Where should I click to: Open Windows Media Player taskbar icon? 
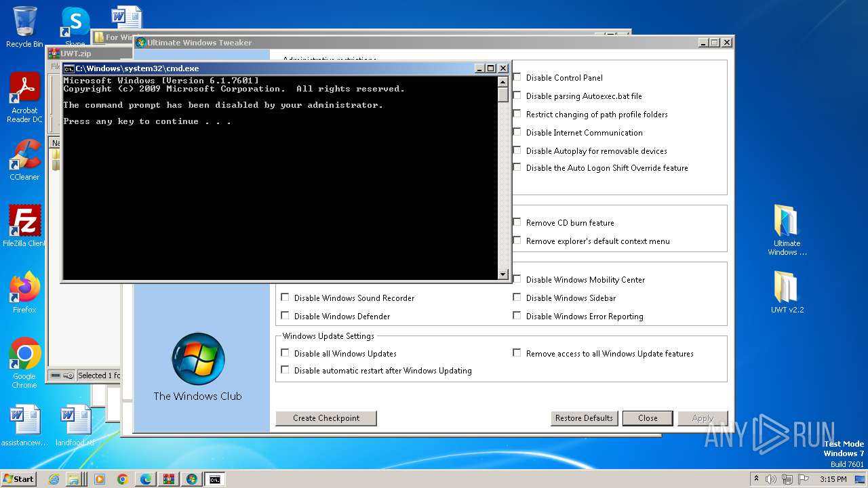(x=100, y=479)
